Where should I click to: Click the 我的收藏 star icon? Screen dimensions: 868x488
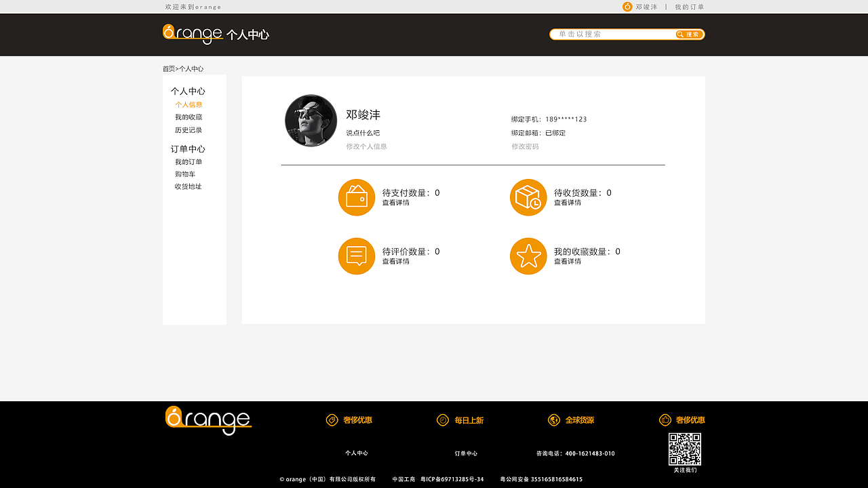[x=528, y=256]
